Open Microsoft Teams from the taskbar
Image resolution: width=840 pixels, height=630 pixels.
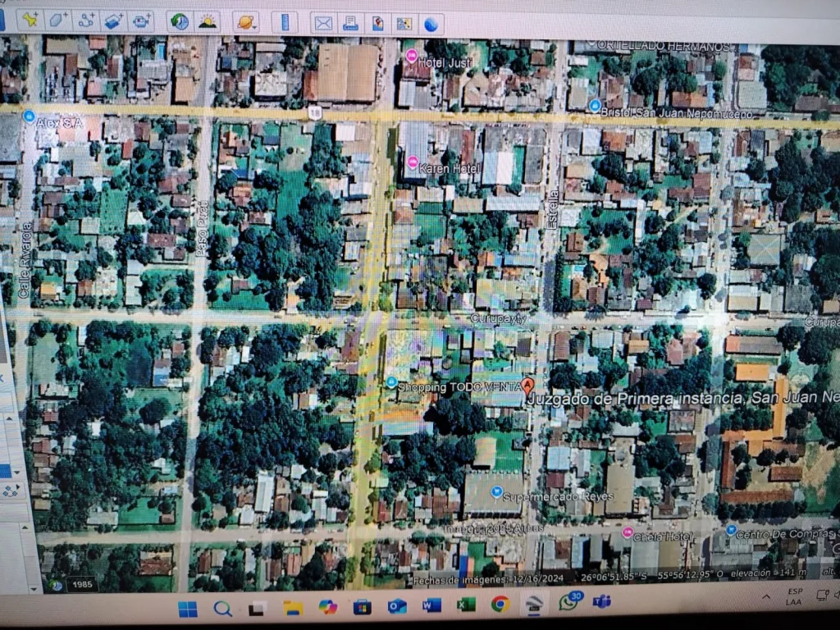tap(601, 601)
